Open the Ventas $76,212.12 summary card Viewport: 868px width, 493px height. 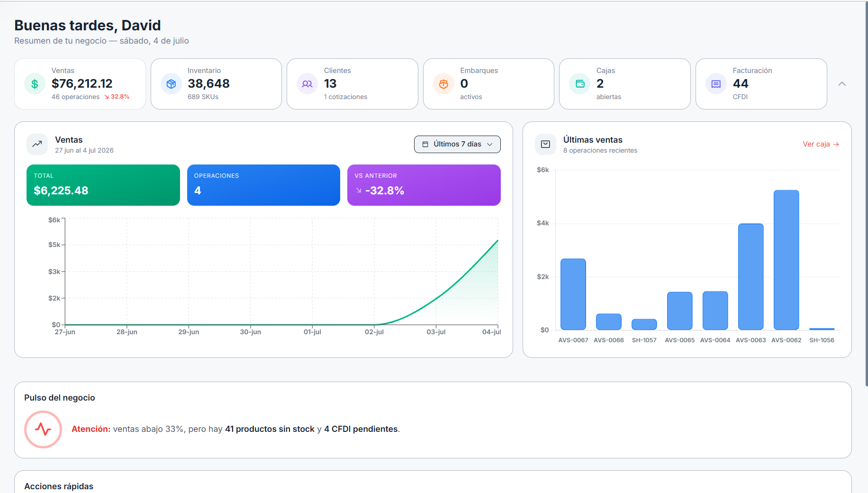(x=80, y=84)
